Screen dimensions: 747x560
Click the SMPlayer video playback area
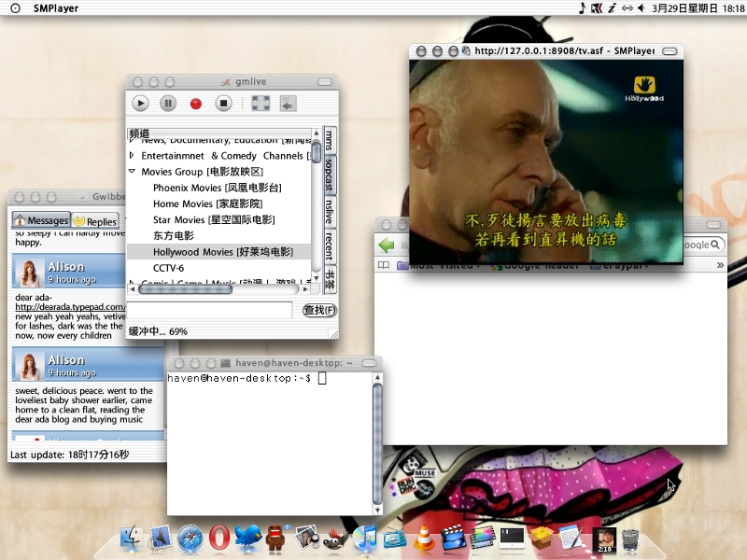(x=546, y=161)
